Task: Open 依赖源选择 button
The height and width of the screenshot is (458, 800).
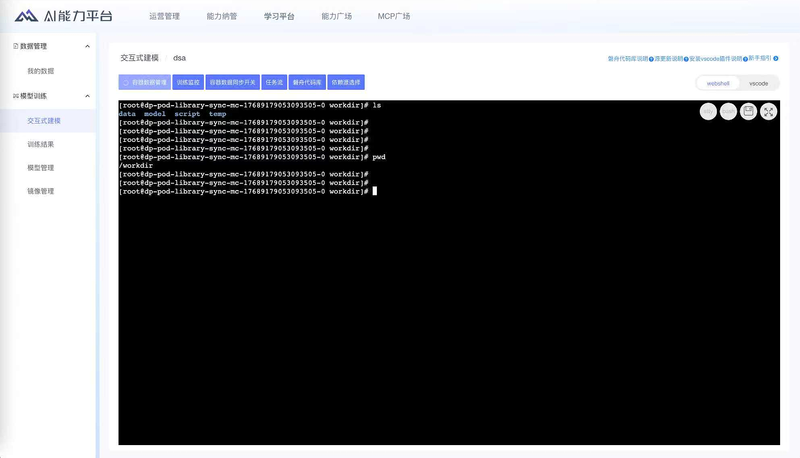Action: click(346, 82)
